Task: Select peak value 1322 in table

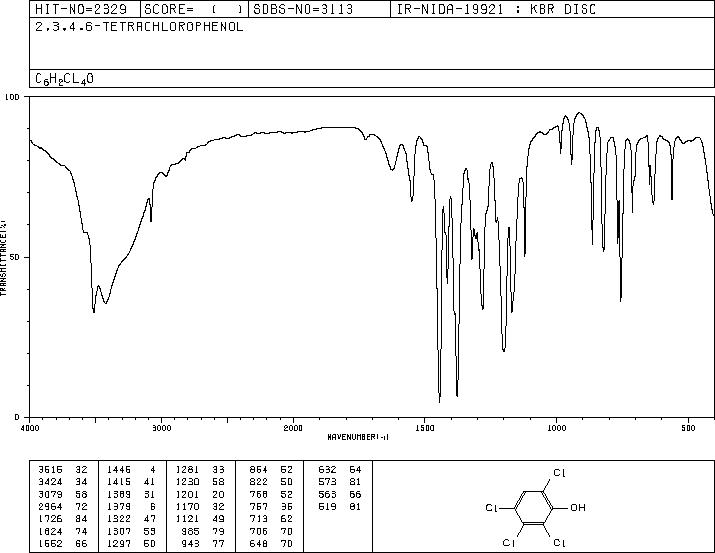Action: pos(119,519)
